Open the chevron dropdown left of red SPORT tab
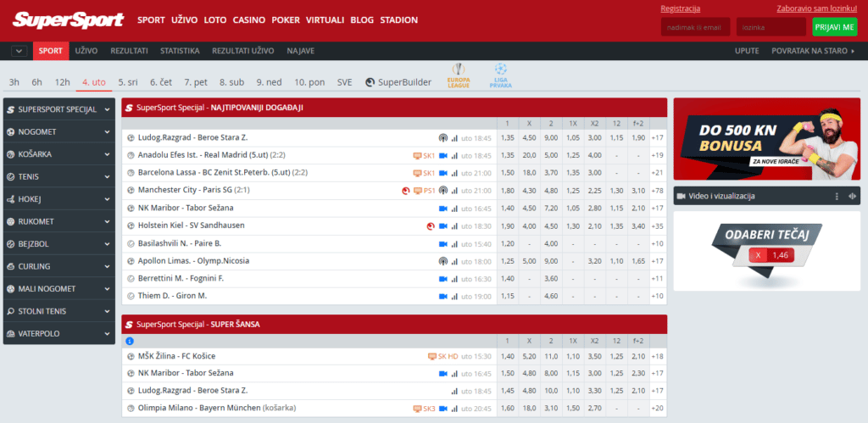 click(x=19, y=51)
